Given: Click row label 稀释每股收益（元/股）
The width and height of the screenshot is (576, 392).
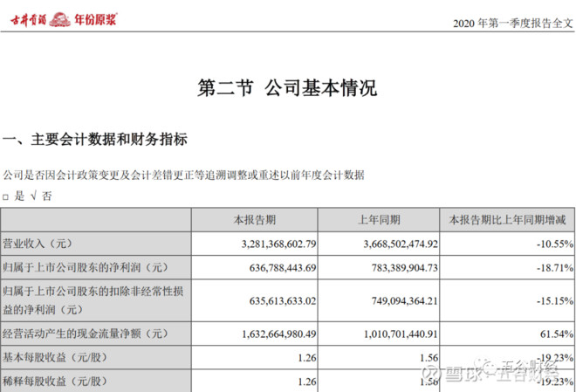Looking at the screenshot, I should (x=55, y=381).
